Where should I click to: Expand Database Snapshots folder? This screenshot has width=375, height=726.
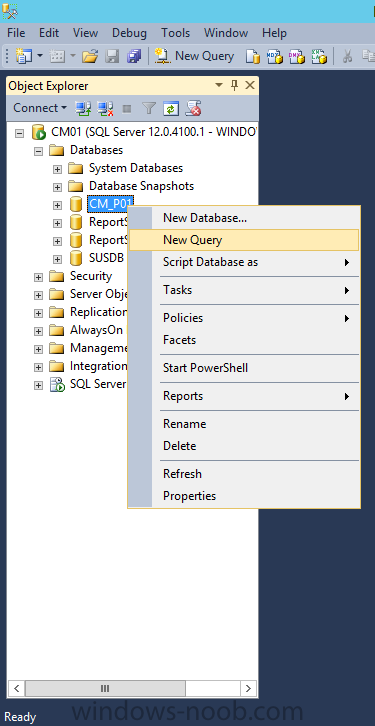pos(57,187)
